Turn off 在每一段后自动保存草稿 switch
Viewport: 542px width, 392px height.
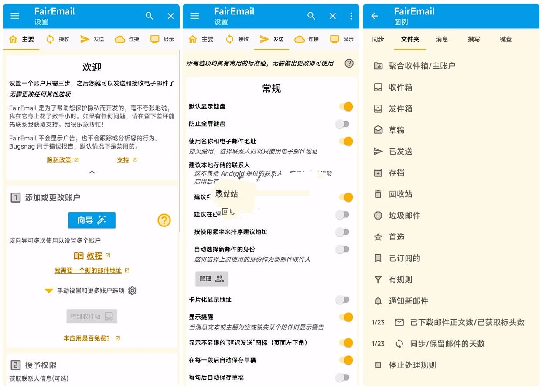click(x=345, y=360)
